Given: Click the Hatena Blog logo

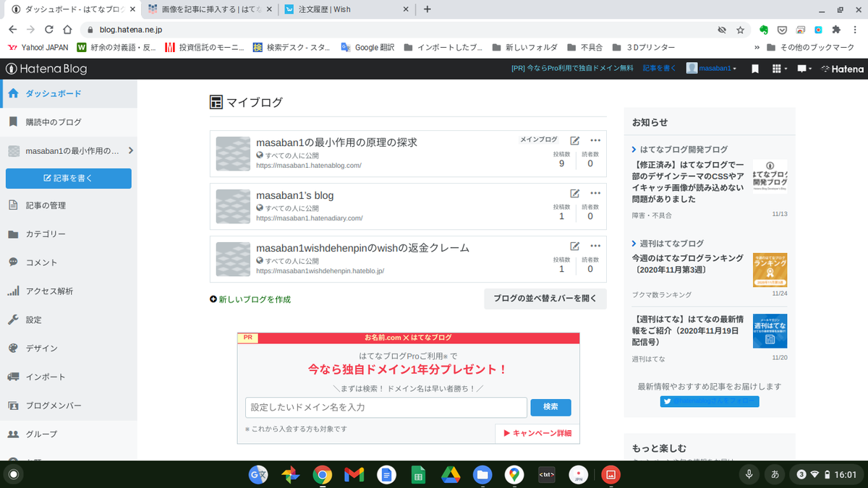Looking at the screenshot, I should click(x=46, y=69).
